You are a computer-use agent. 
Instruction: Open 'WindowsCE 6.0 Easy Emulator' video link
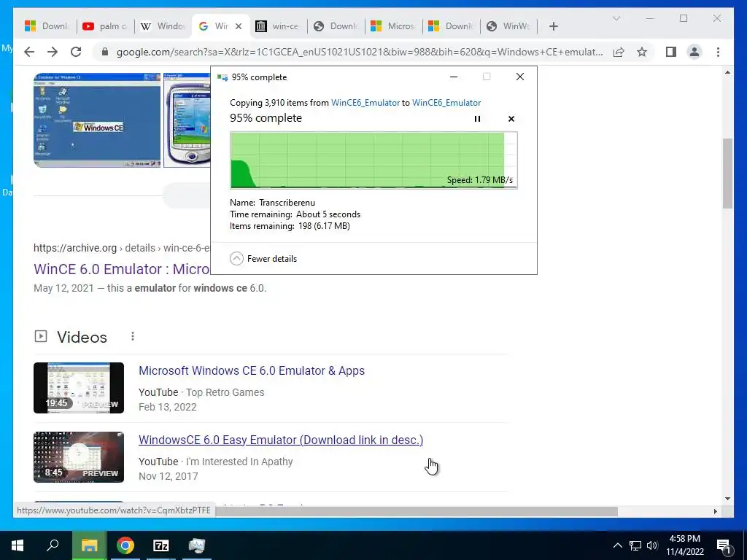click(x=281, y=440)
